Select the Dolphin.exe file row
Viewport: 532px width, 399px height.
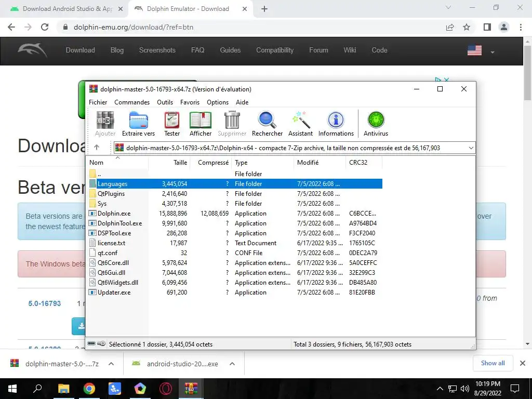(x=234, y=214)
